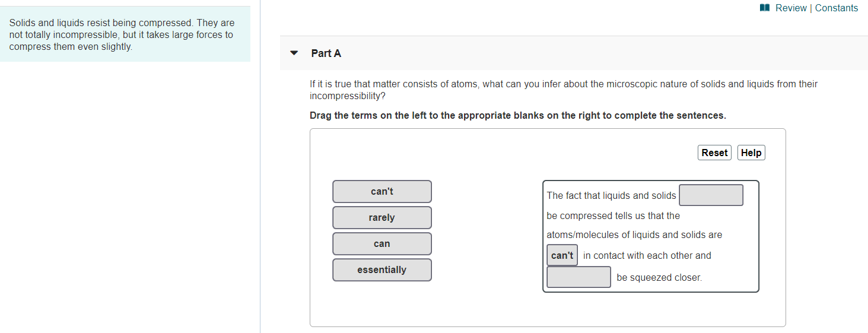Click the phrase "in contact with each other and"

coord(647,256)
